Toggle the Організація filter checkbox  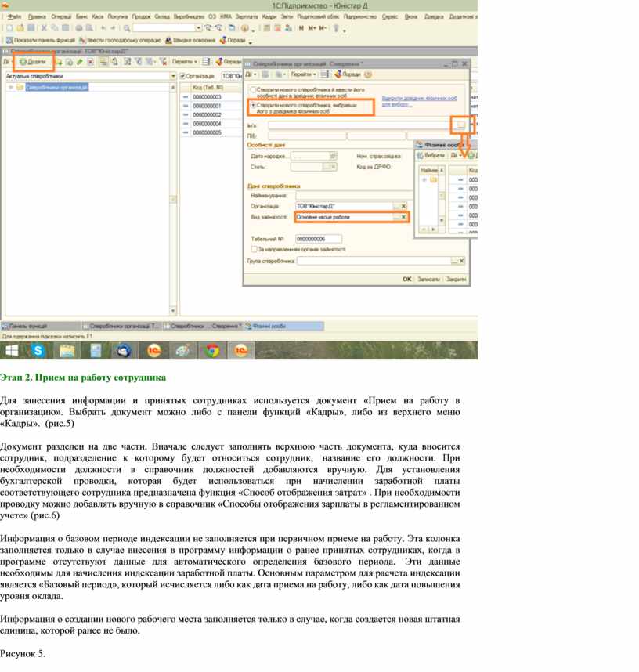click(x=182, y=76)
